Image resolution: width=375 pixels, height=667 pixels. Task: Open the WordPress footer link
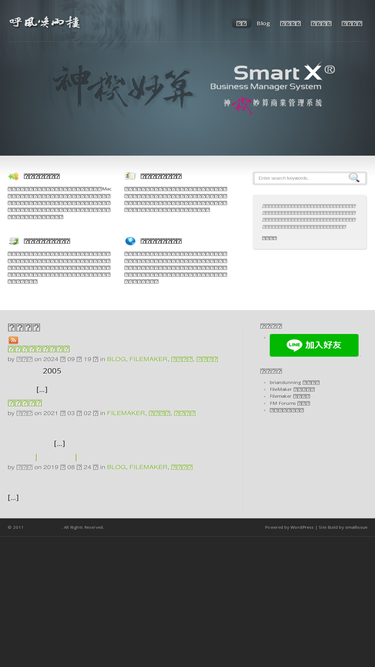[302, 527]
